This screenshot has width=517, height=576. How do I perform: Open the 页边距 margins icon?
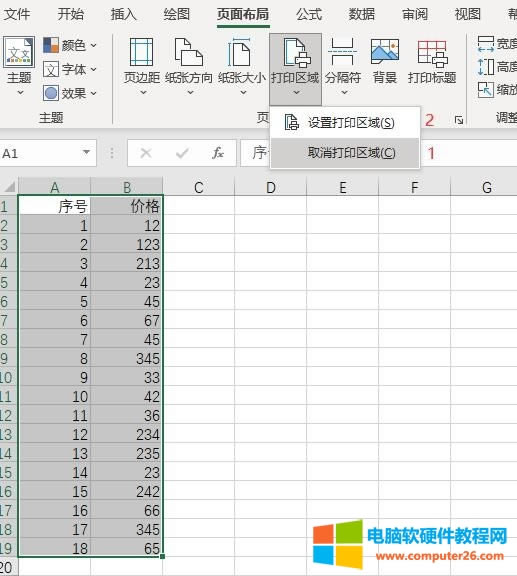pos(141,53)
